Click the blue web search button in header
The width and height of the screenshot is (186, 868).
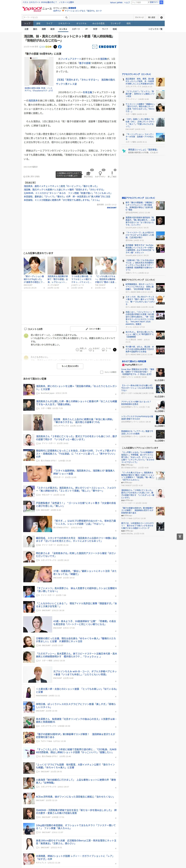(x=161, y=2)
